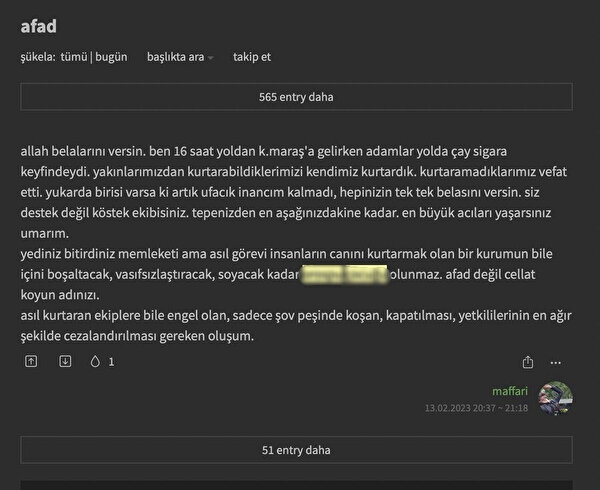Screen dimensions: 600x490
Task: Load the 565 entry daha bar
Action: coord(296,97)
